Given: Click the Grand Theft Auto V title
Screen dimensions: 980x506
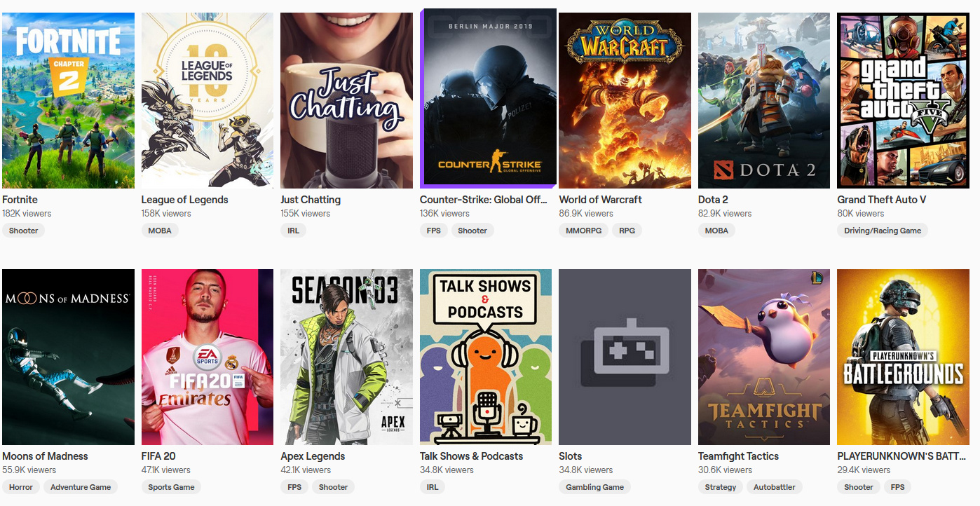Looking at the screenshot, I should click(881, 200).
